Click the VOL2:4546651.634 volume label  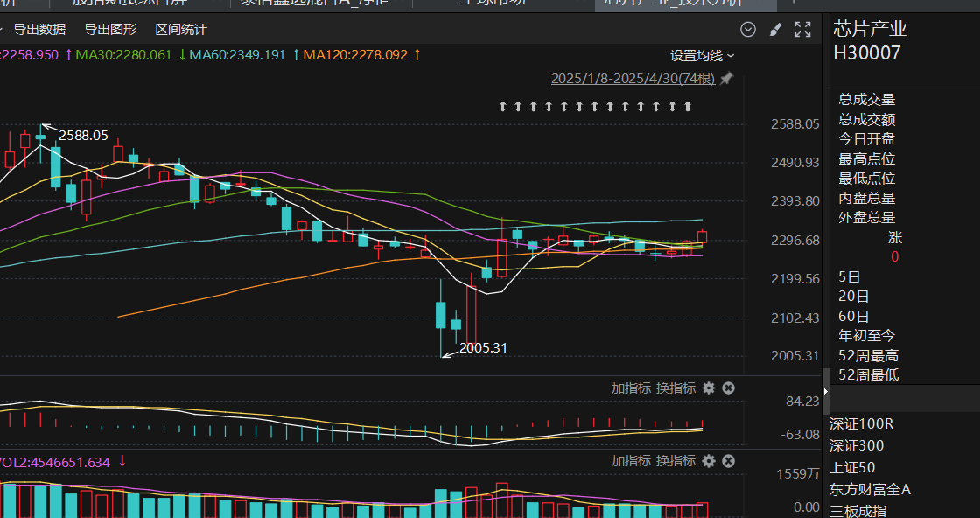click(55, 462)
